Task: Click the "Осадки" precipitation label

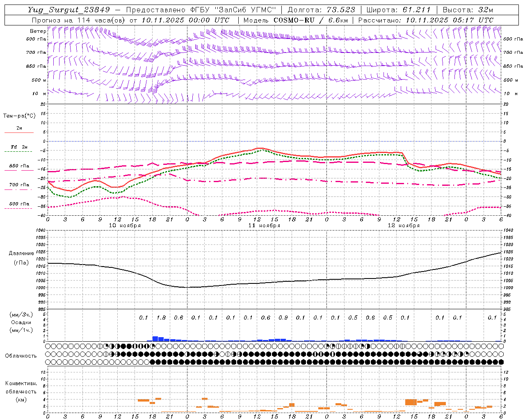Action: (21, 322)
